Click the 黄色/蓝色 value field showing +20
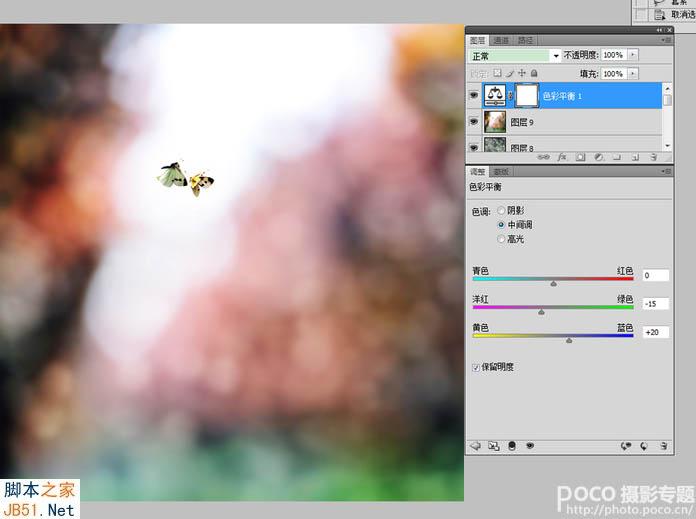The width and height of the screenshot is (696, 519). click(x=656, y=332)
